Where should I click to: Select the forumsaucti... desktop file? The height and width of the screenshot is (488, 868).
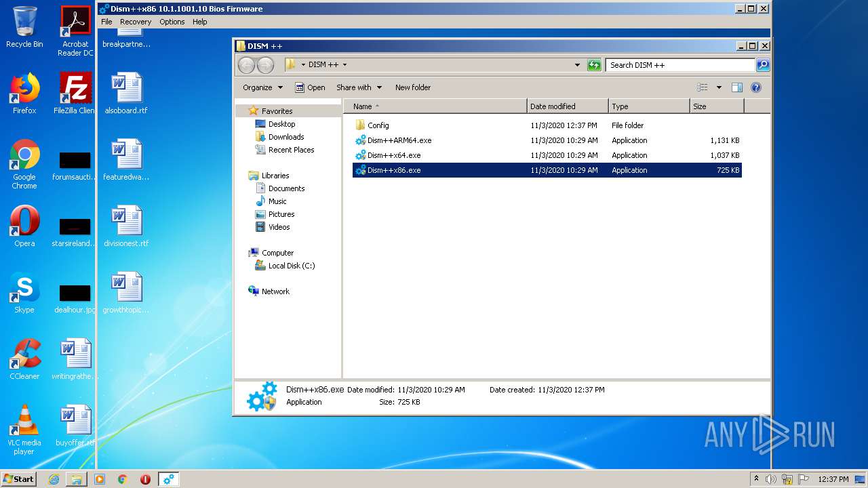[75, 165]
